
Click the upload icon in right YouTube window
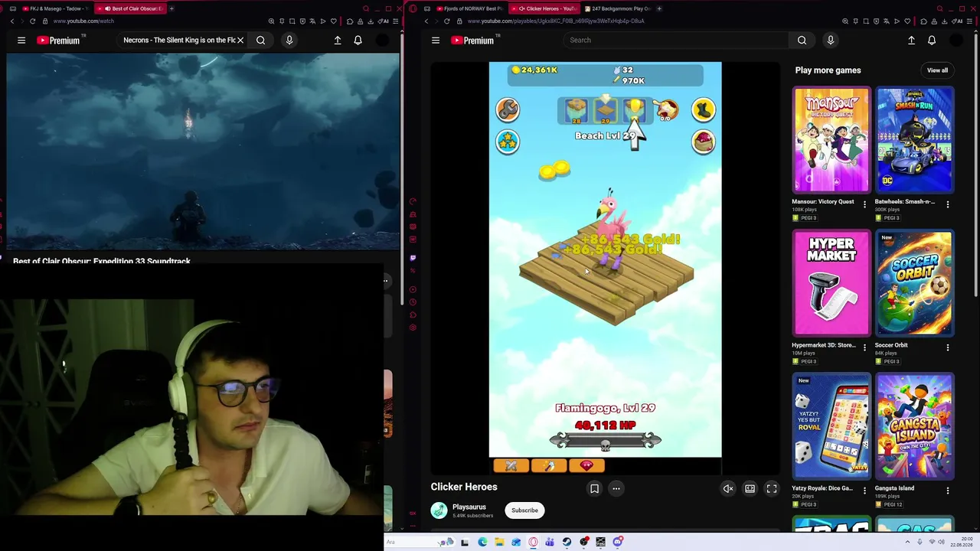pyautogui.click(x=911, y=40)
